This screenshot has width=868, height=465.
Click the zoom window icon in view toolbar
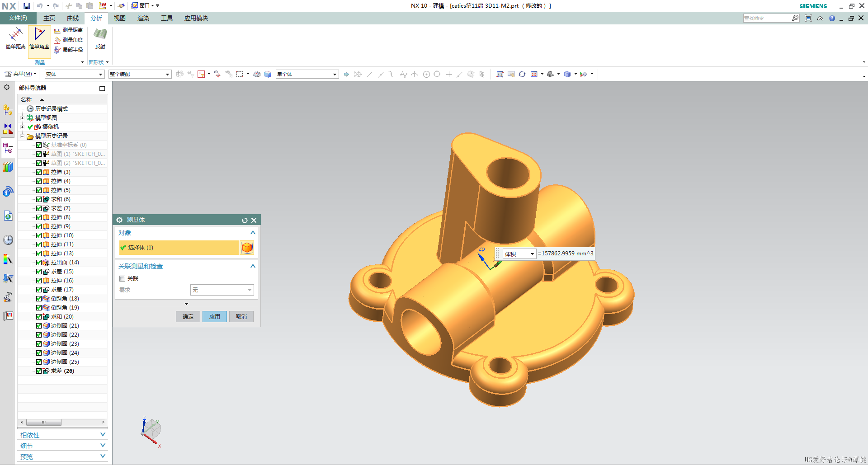(x=500, y=74)
